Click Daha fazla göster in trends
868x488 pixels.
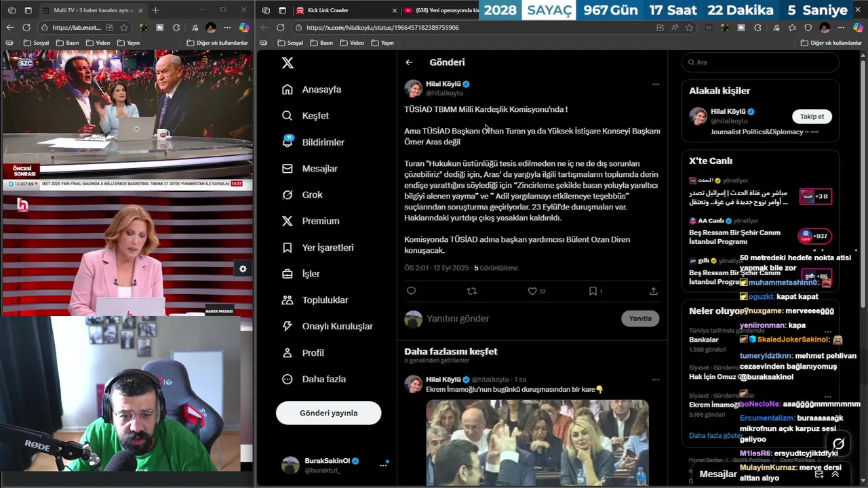click(x=715, y=435)
